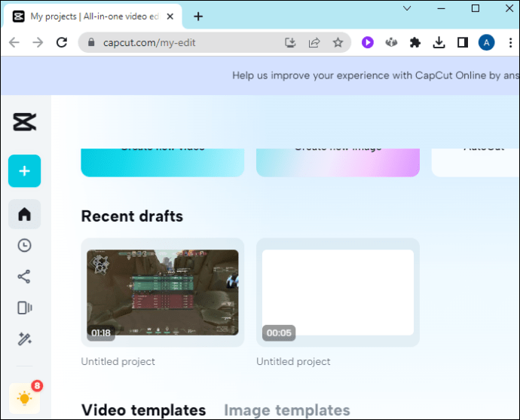This screenshot has width=520, height=420.
Task: Open the 01:18 game draft thumbnail
Action: pyautogui.click(x=163, y=293)
